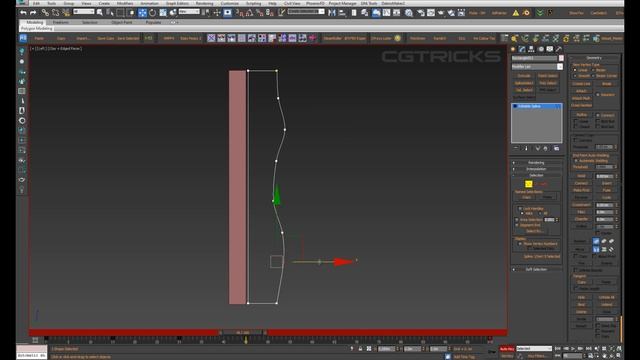The width and height of the screenshot is (640, 360).
Task: Toggle the selection lock padlock icon
Action: click(360, 349)
